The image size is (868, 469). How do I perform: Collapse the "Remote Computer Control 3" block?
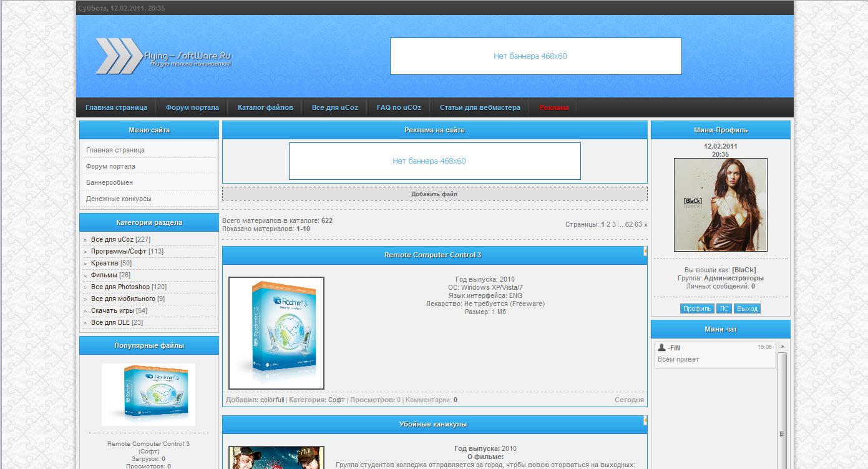click(645, 250)
